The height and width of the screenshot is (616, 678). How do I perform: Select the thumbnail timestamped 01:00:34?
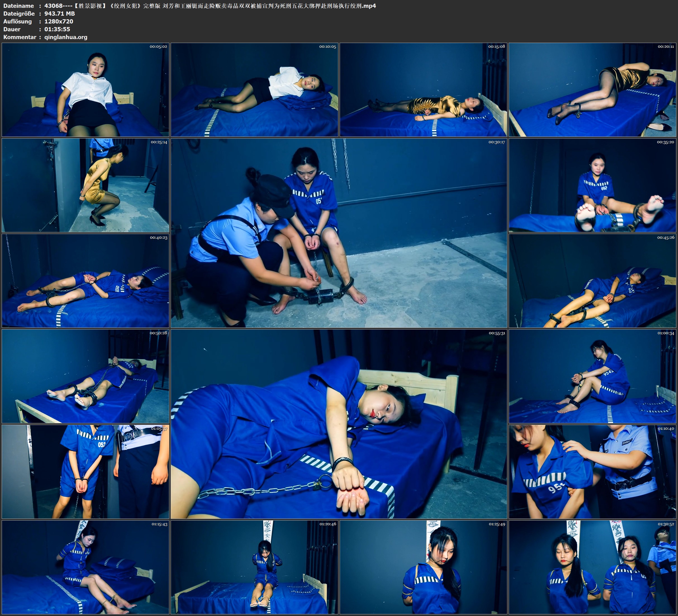pos(592,376)
